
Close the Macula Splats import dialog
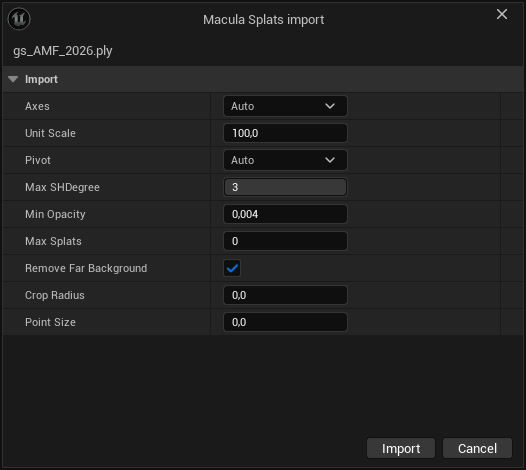tap(502, 14)
